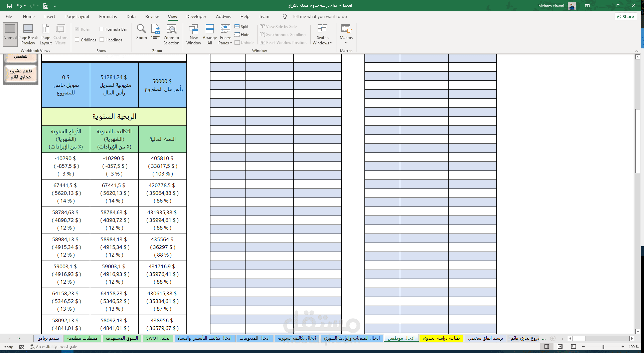The height and width of the screenshot is (353, 644).
Task: Open a New Window
Action: click(194, 34)
